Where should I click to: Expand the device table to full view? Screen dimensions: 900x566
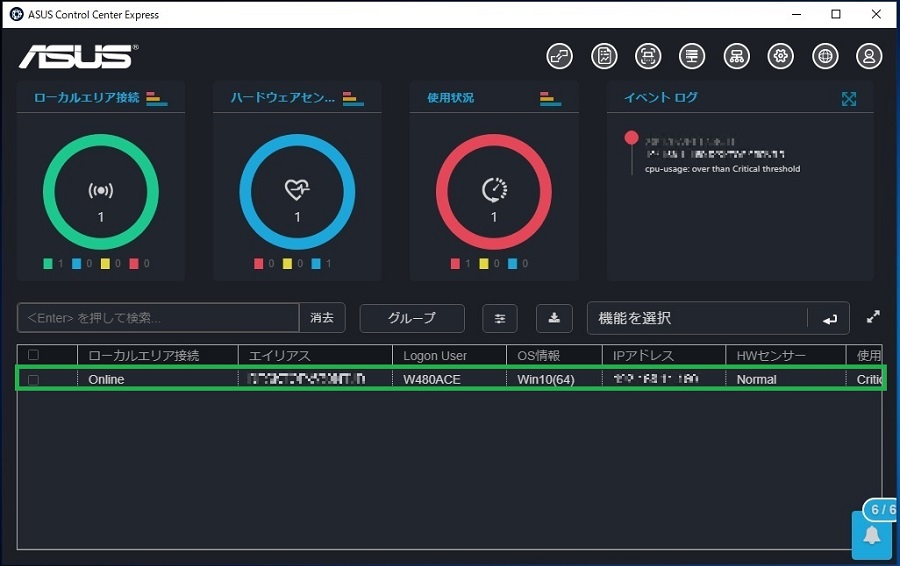coord(873,317)
